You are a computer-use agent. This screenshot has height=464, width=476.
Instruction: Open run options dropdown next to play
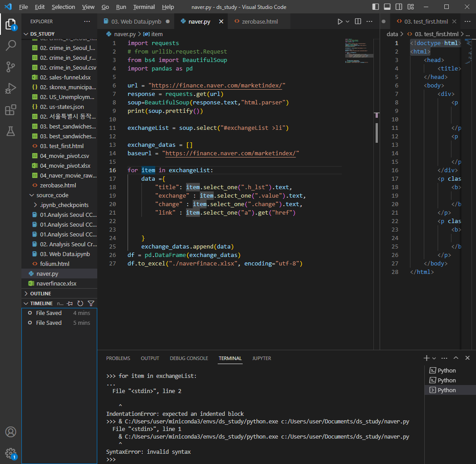click(348, 21)
